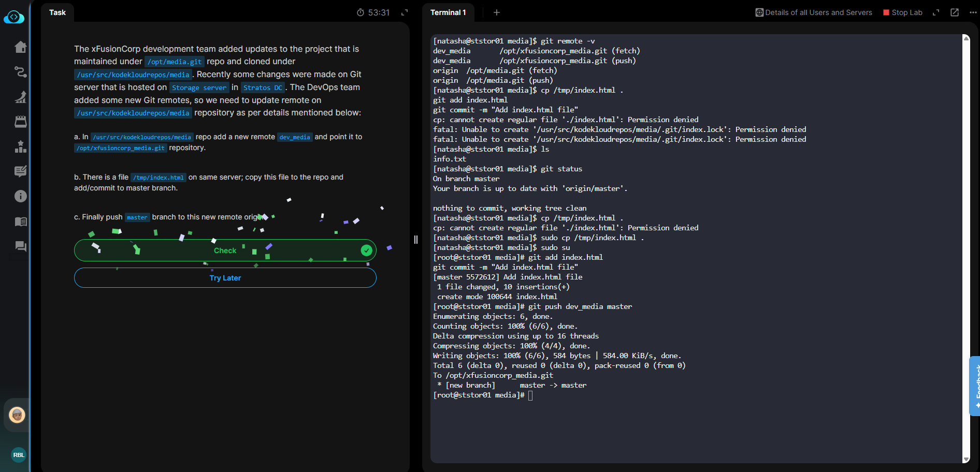Open the leaderboard podium icon
980x472 pixels.
[x=20, y=146]
